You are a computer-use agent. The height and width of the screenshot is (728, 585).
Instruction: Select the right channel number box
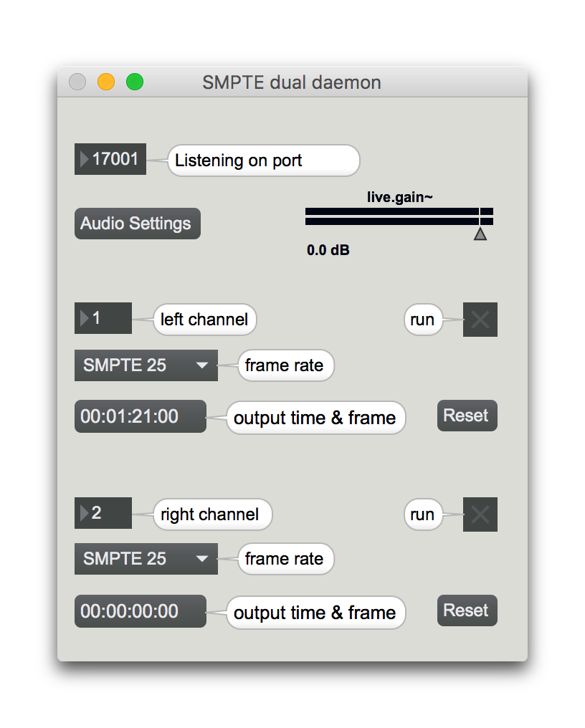pos(103,513)
